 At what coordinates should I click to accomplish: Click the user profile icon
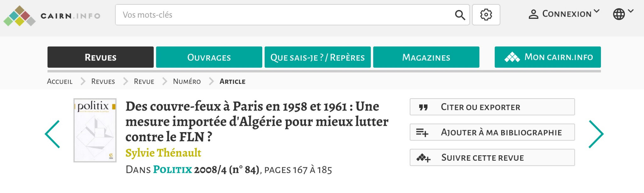pos(533,14)
